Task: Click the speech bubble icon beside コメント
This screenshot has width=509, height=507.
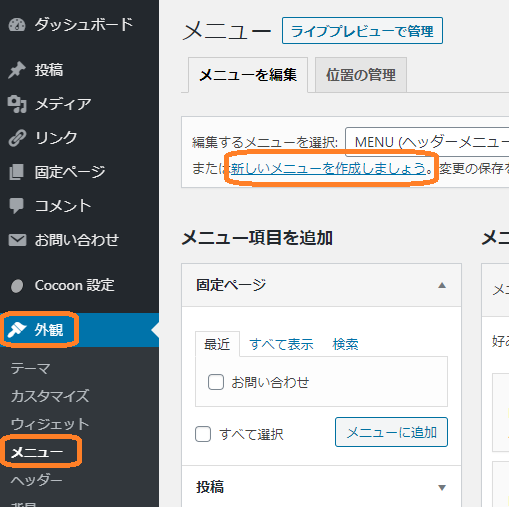Action: tap(17, 206)
